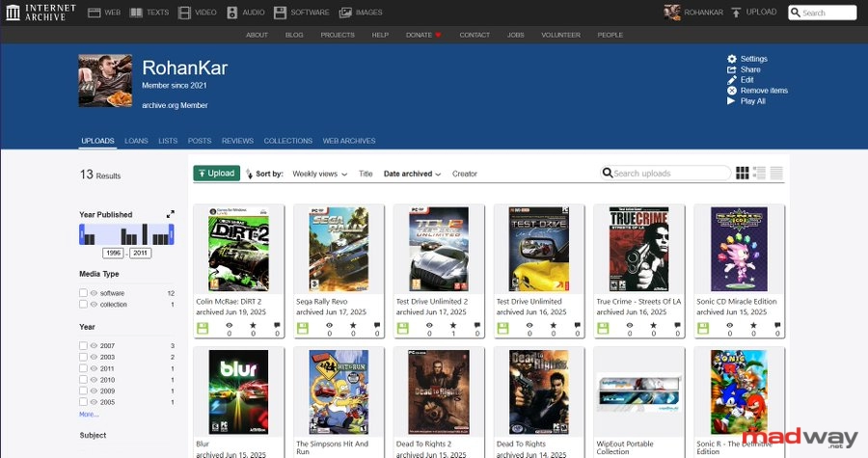This screenshot has width=868, height=458.
Task: Open the Dead To Rights 2 thumbnail
Action: pos(439,391)
